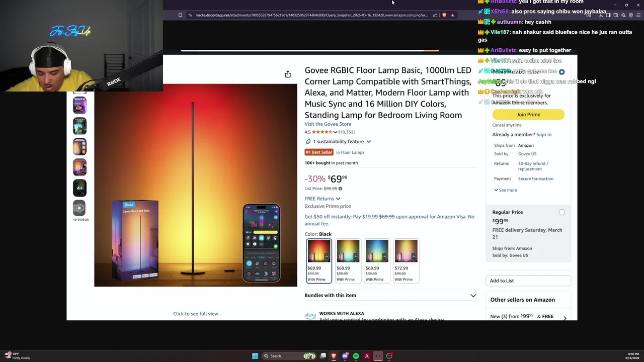Viewport: 644px width, 362px height.
Task: Expand the FREE Returns dropdown
Action: tap(338, 199)
